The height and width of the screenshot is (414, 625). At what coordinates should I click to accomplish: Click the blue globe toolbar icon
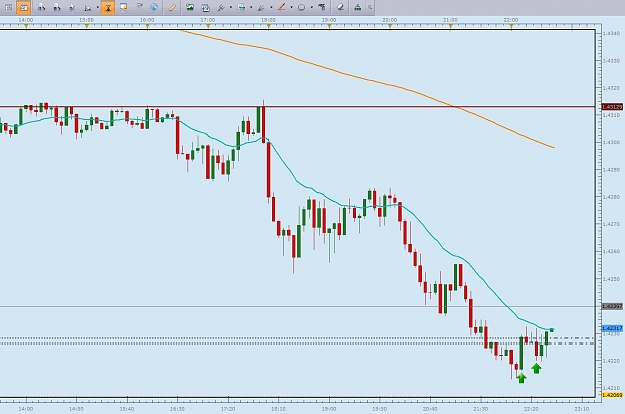154,7
